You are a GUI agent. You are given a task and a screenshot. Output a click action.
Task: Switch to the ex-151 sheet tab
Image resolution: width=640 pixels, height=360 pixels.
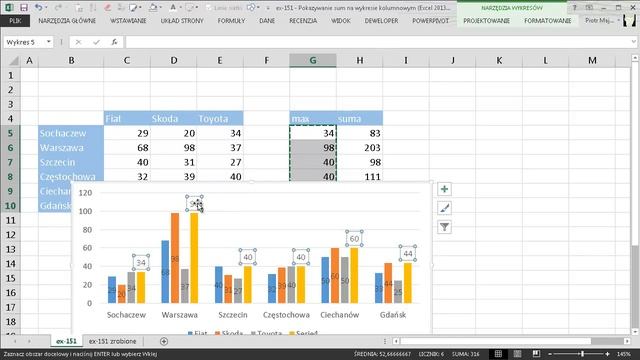click(x=66, y=341)
